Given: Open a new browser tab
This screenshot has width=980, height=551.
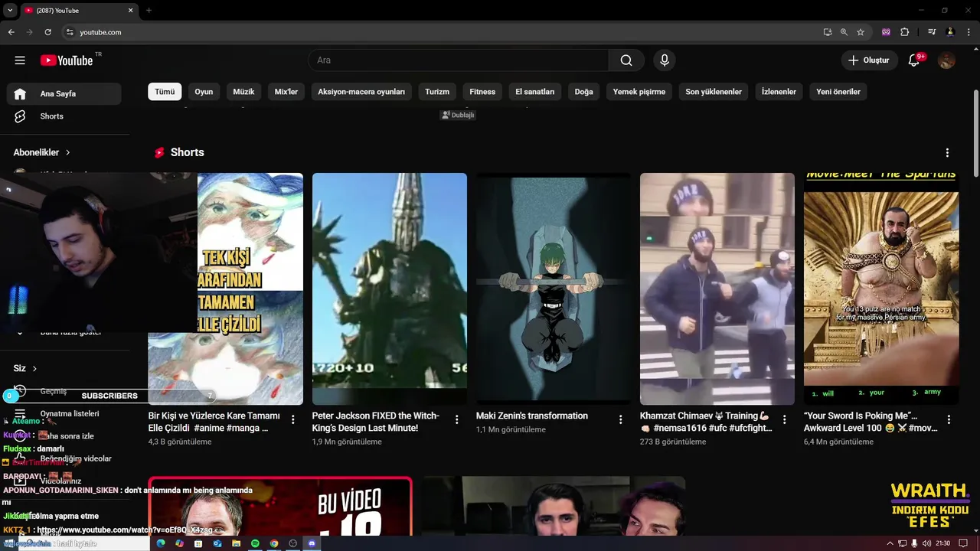Looking at the screenshot, I should [x=149, y=11].
